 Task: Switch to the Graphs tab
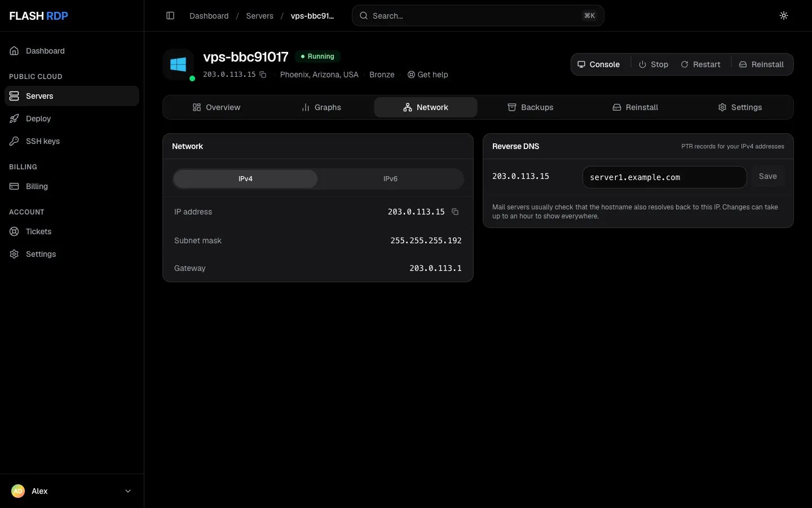[321, 107]
